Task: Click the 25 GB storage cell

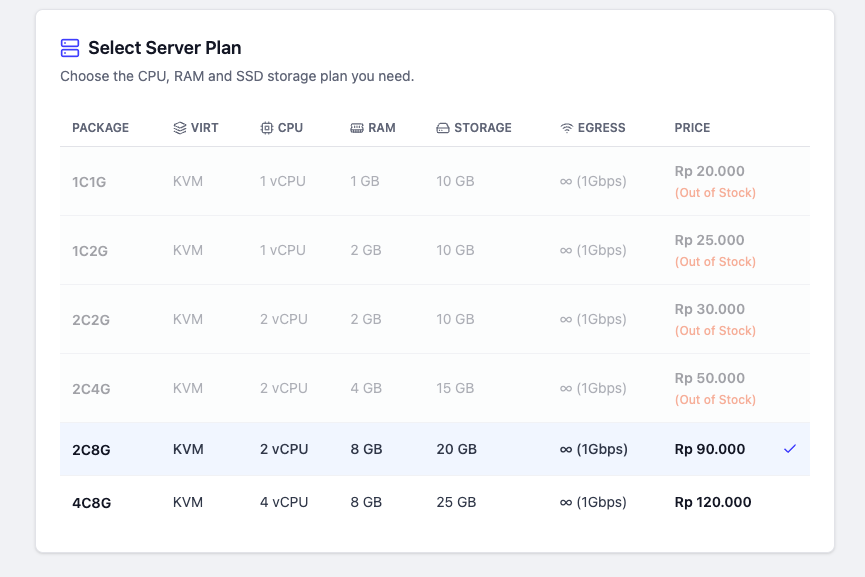Action: click(x=456, y=503)
